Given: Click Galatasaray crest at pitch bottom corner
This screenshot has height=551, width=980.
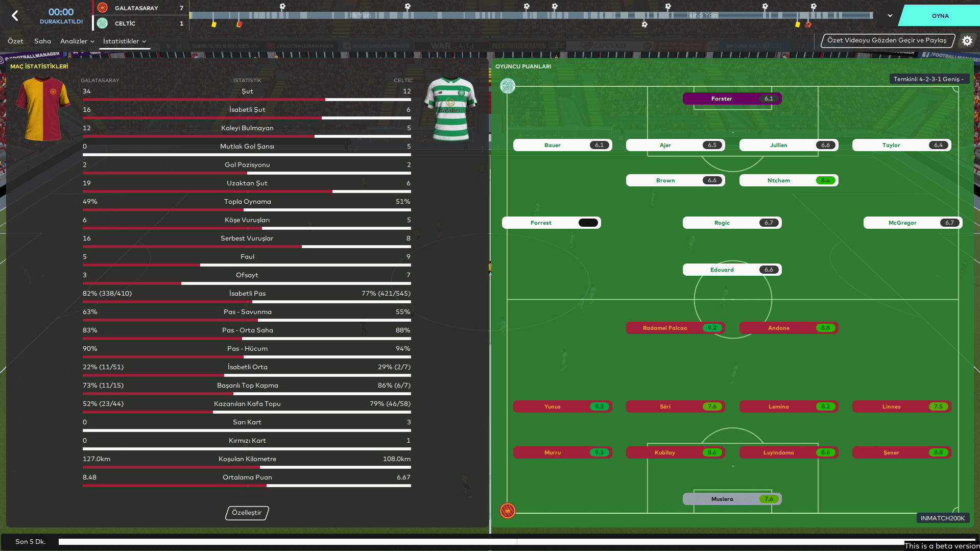Looking at the screenshot, I should [508, 510].
